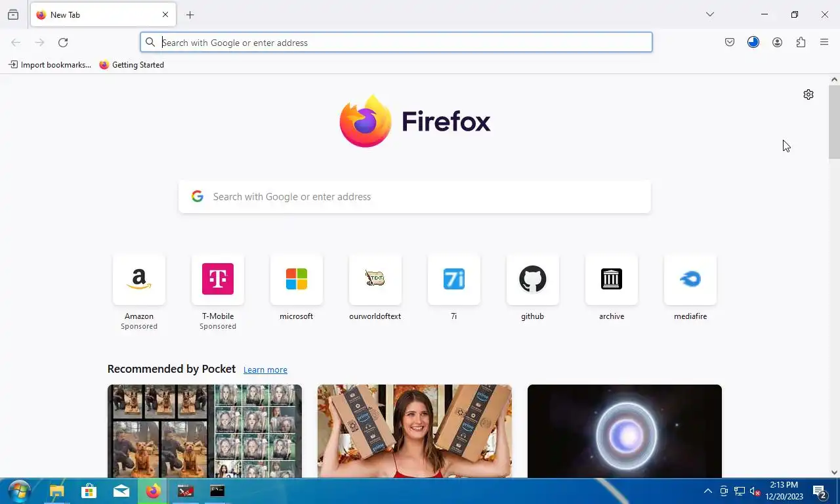This screenshot has width=840, height=504.
Task: Click the Firefox taskbar icon
Action: [x=153, y=491]
